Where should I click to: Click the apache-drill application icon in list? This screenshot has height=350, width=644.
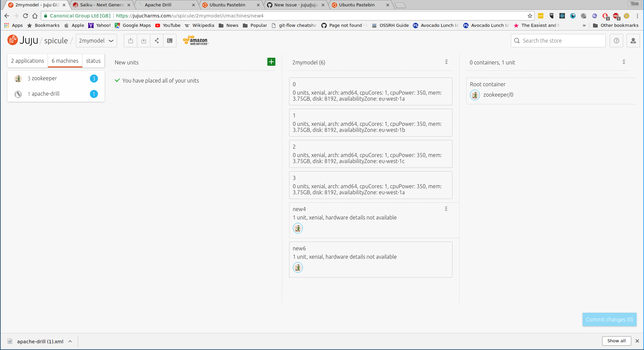[18, 94]
